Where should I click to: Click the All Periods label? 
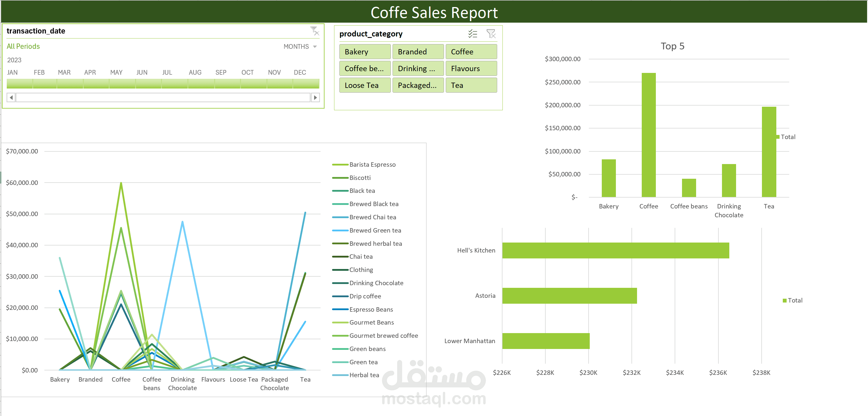point(23,46)
